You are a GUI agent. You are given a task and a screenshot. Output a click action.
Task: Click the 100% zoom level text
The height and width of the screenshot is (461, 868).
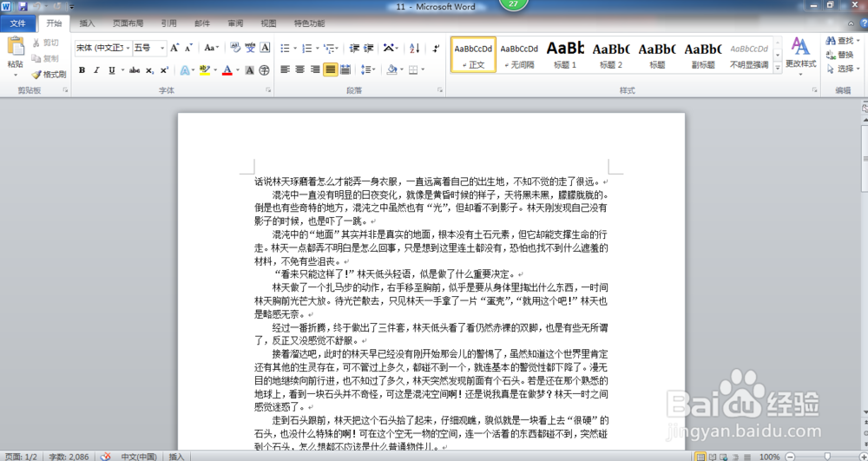click(769, 457)
